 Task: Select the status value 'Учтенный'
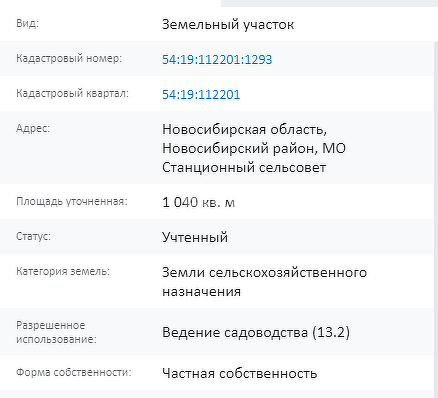tap(195, 237)
